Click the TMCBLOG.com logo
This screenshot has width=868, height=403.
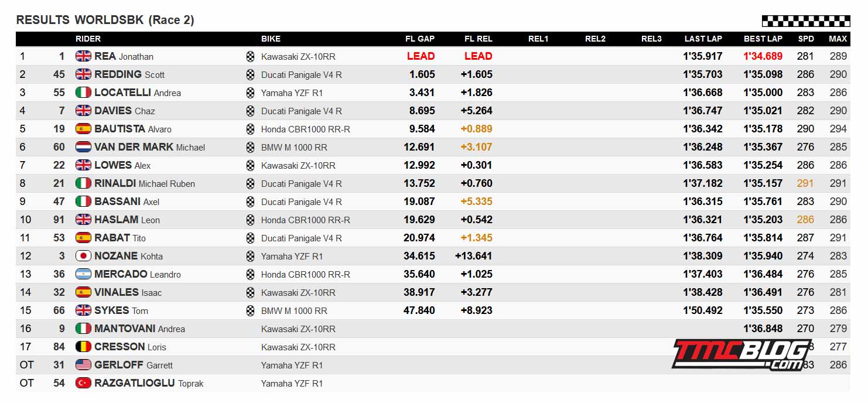pyautogui.click(x=741, y=354)
